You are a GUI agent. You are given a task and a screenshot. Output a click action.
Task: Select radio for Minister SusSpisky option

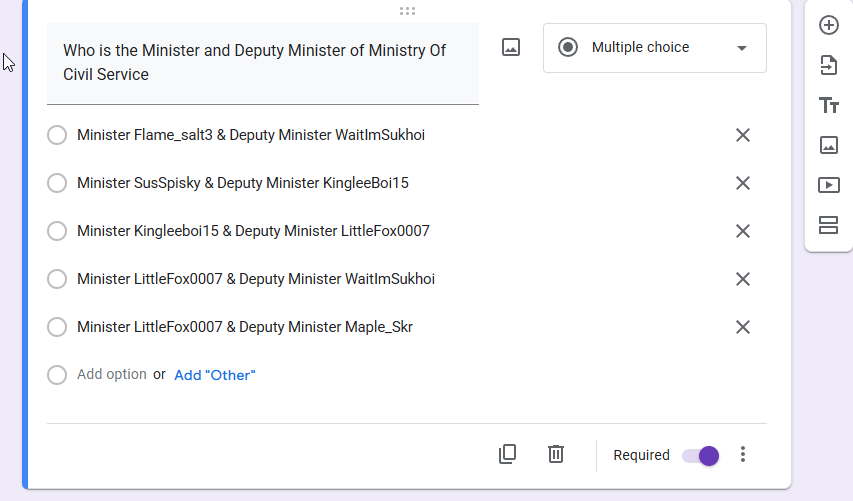[x=57, y=183]
